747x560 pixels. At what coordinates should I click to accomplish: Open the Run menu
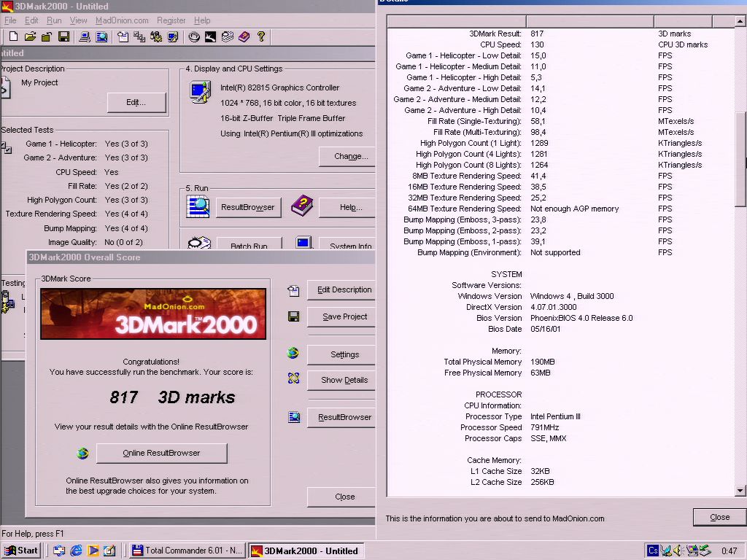click(54, 20)
